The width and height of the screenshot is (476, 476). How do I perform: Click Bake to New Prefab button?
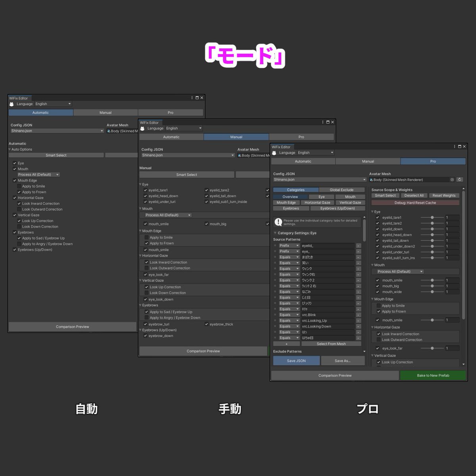433,375
